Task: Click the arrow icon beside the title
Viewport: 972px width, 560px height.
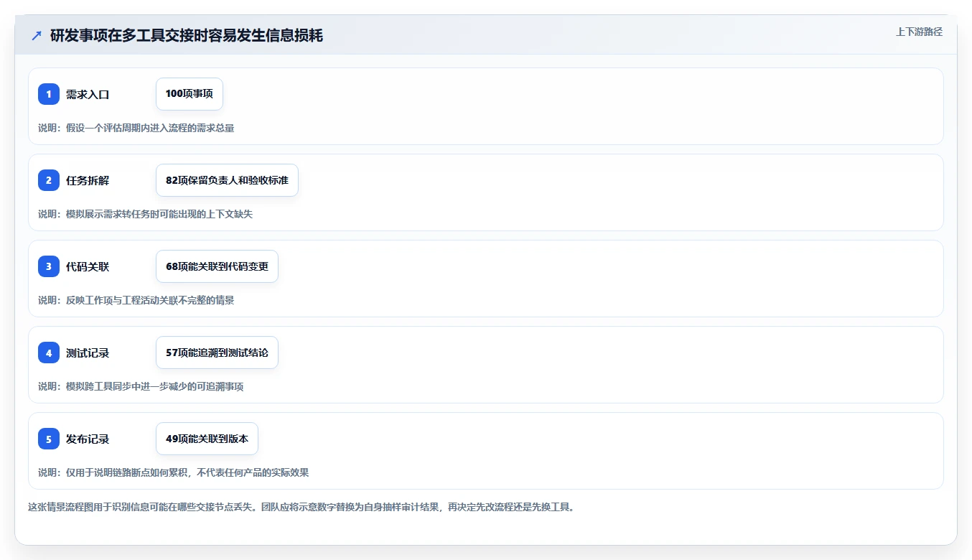Action: pyautogui.click(x=37, y=36)
